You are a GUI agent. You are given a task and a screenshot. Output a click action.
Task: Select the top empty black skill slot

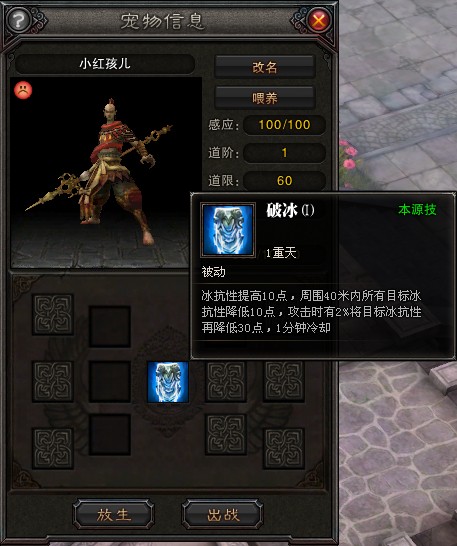[110, 327]
